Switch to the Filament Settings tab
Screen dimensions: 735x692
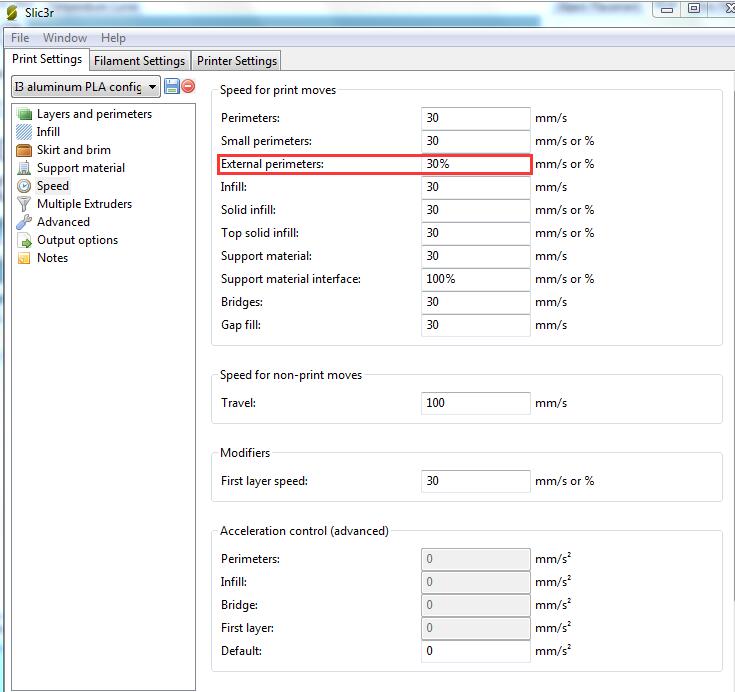(140, 61)
